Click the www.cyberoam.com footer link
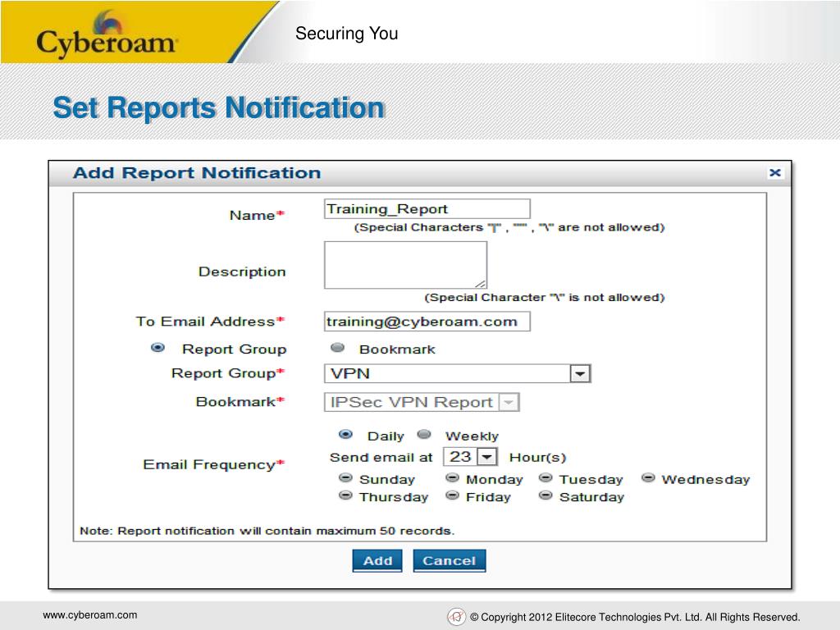This screenshot has height=630, width=840. [x=90, y=615]
